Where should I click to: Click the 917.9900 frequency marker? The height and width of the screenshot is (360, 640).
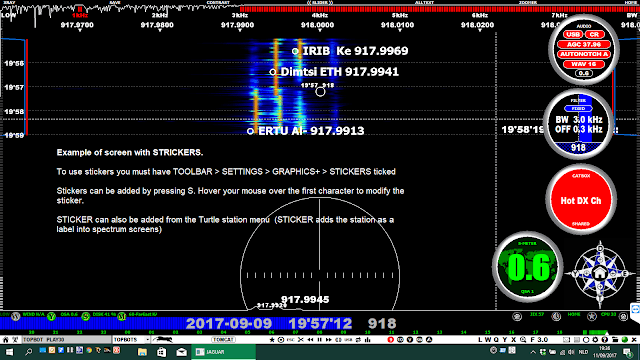(238, 25)
